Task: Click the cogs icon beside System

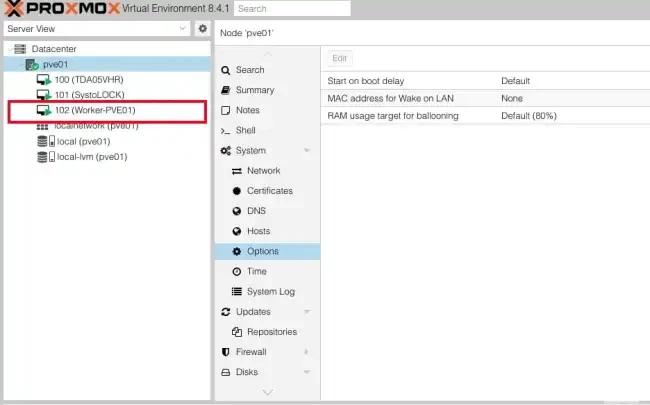Action: point(226,150)
